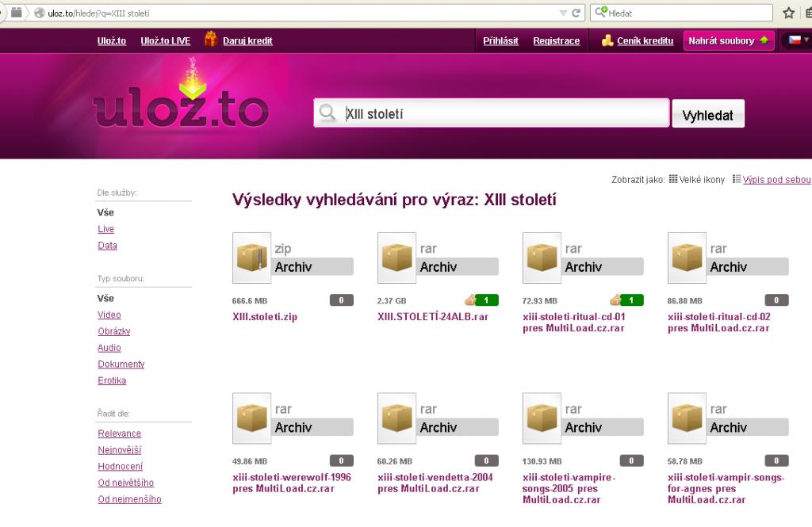812x527 pixels.
Task: Filter file type by Obrázky
Action: tap(114, 331)
